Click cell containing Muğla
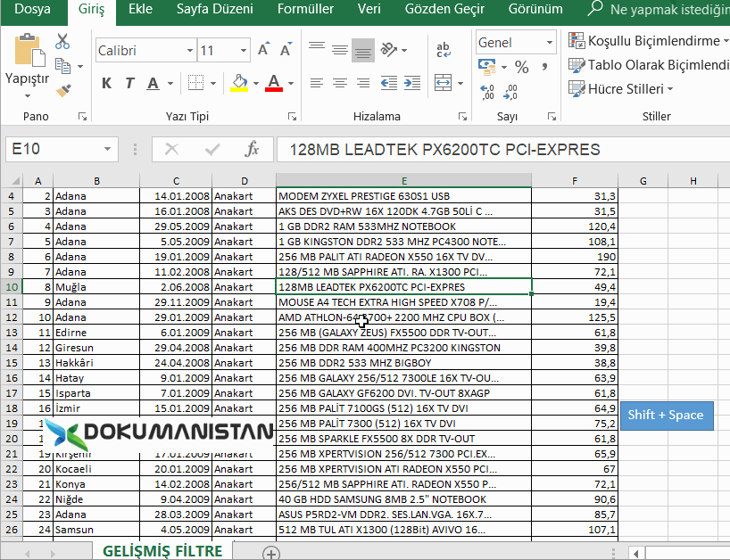The height and width of the screenshot is (560, 730). pyautogui.click(x=96, y=287)
